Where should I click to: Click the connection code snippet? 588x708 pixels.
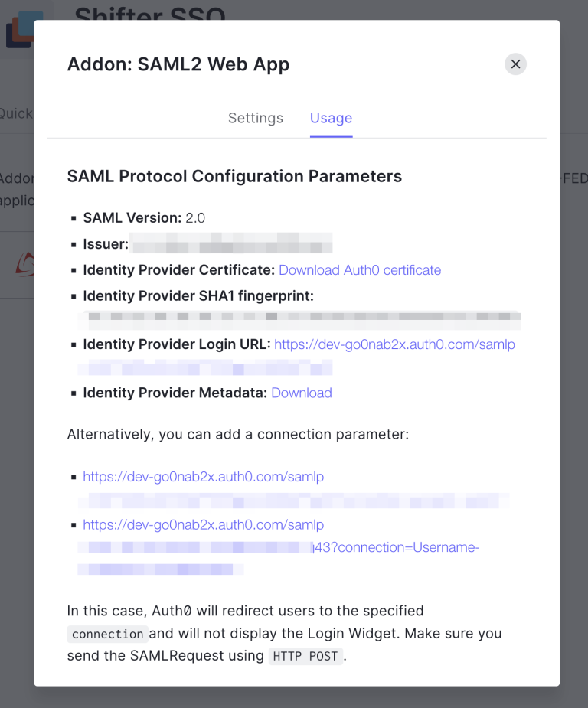click(x=107, y=634)
